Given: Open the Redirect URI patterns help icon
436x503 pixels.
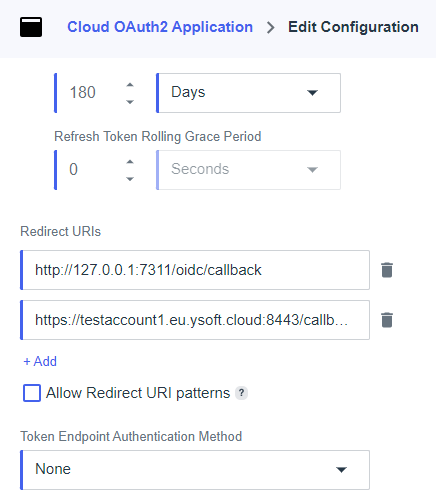Looking at the screenshot, I should click(241, 393).
